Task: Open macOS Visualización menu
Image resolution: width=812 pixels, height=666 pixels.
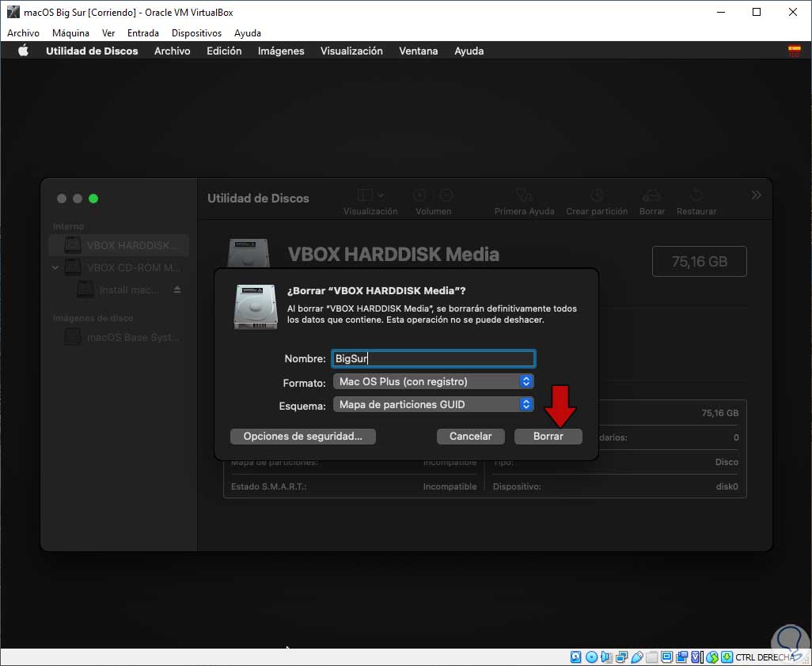Action: pos(351,51)
